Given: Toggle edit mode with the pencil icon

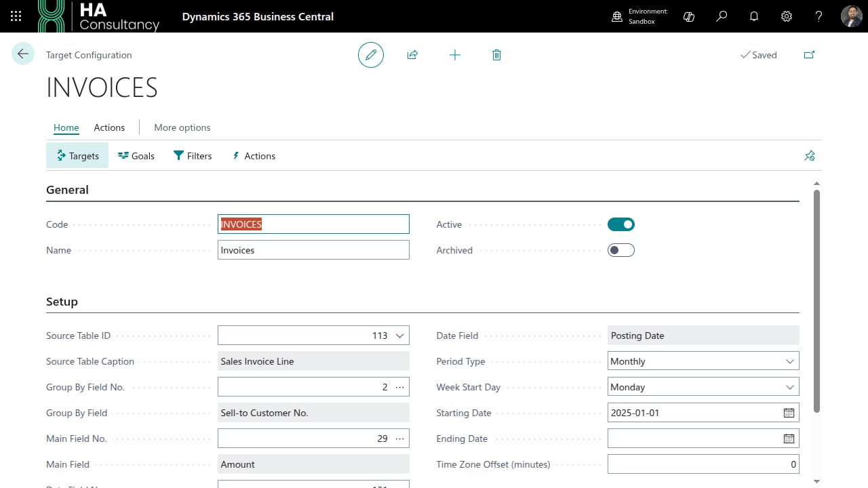Looking at the screenshot, I should (x=371, y=55).
